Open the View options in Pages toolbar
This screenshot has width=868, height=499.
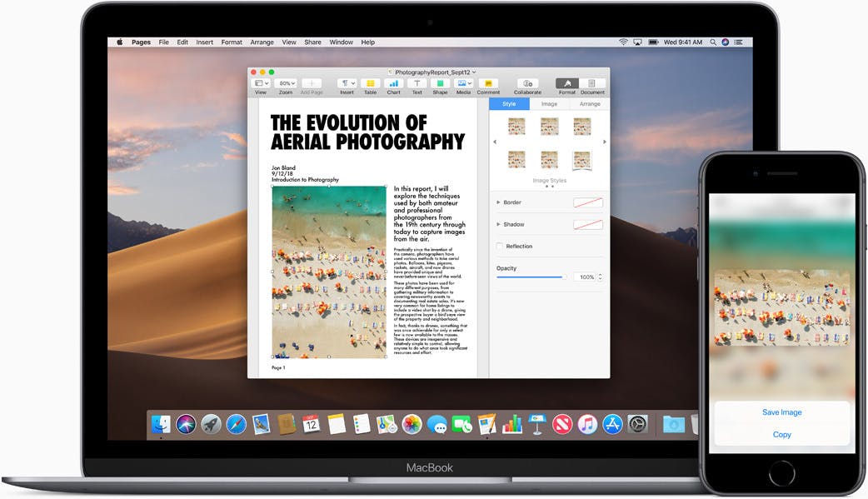tap(260, 83)
